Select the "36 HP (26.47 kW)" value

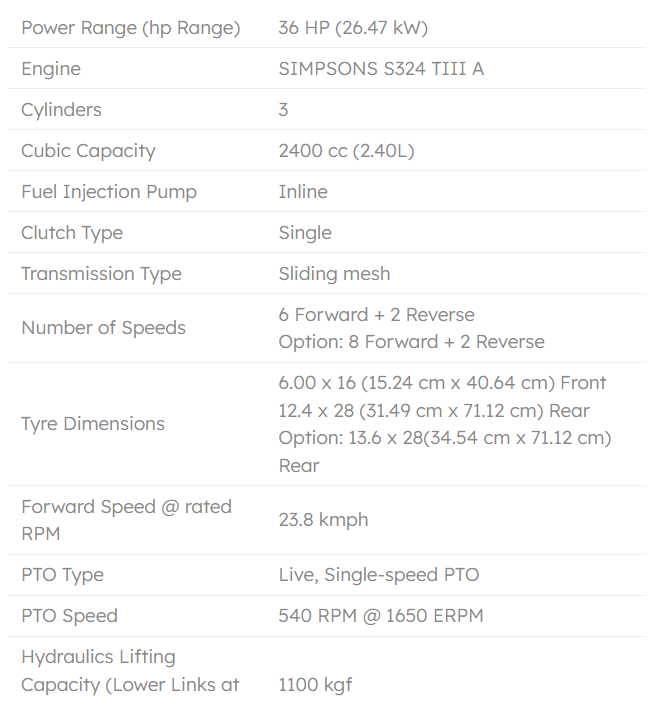pyautogui.click(x=353, y=28)
